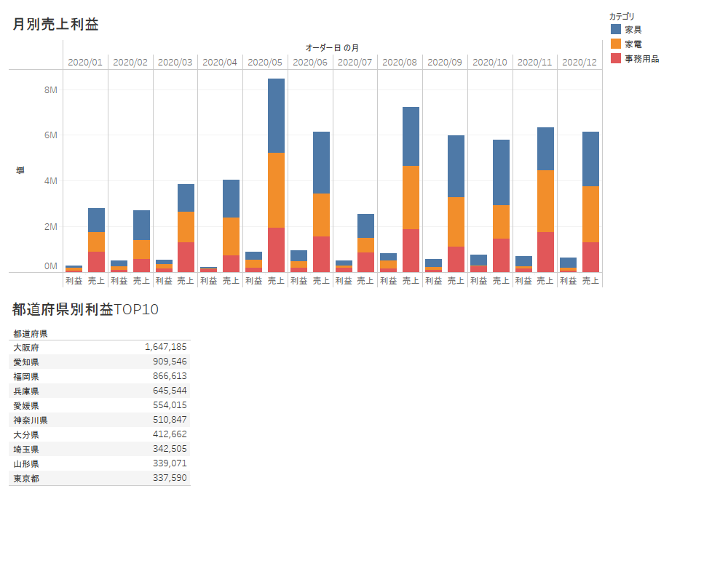
Task: Select the 福岡県 row label
Action: tap(26, 376)
